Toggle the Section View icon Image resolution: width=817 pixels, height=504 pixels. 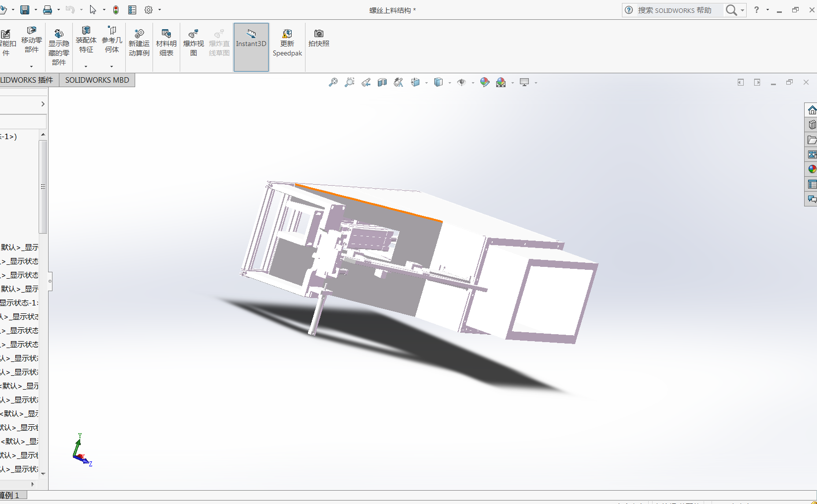(x=382, y=82)
